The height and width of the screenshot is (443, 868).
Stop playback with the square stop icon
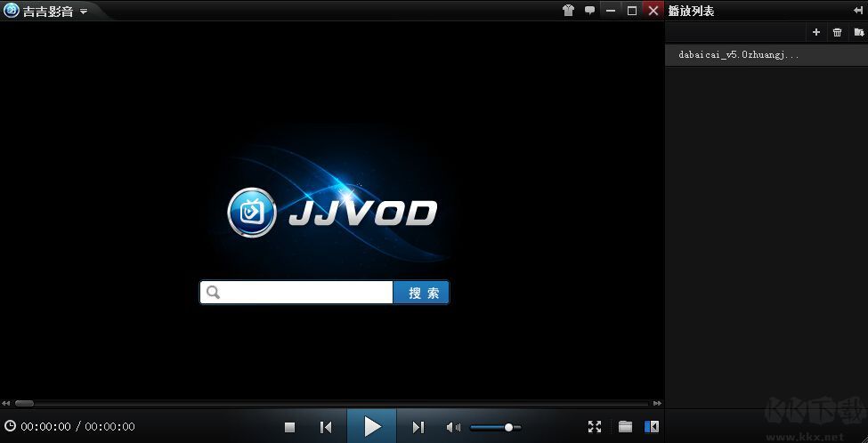pos(289,427)
